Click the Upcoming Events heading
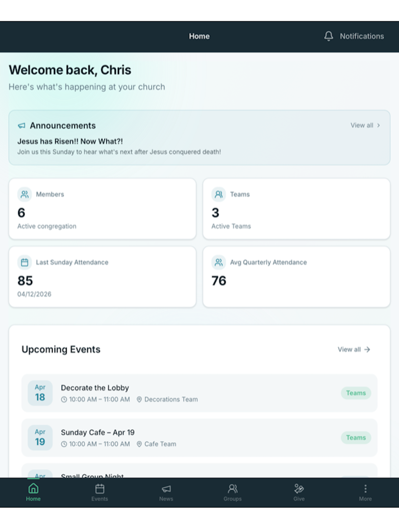The height and width of the screenshot is (532, 399). click(61, 350)
